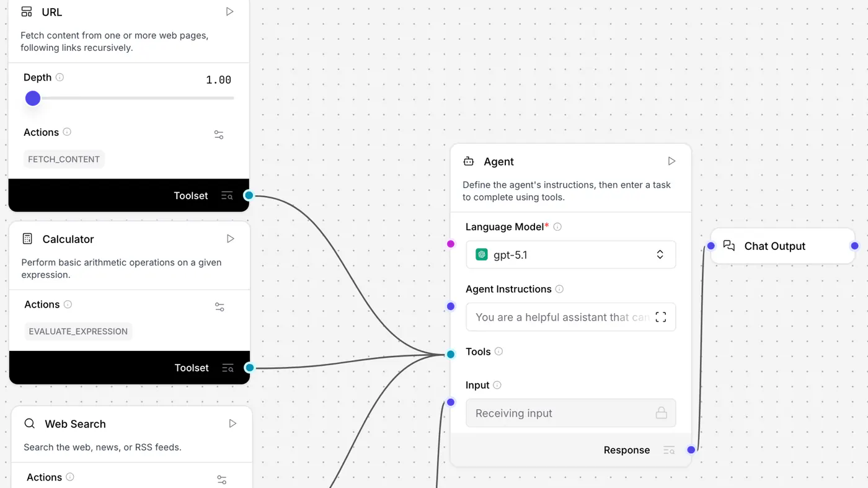Run the URL component play button

tap(230, 12)
